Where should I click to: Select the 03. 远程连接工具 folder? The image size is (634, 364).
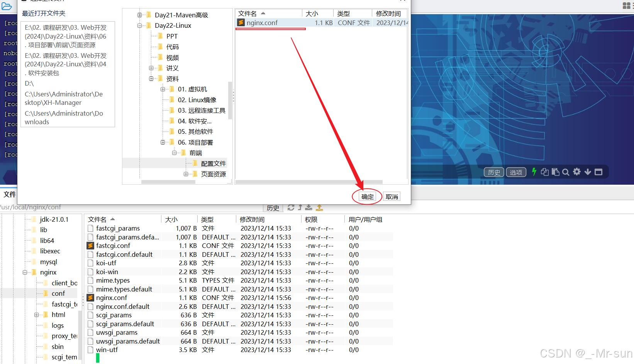(x=202, y=110)
